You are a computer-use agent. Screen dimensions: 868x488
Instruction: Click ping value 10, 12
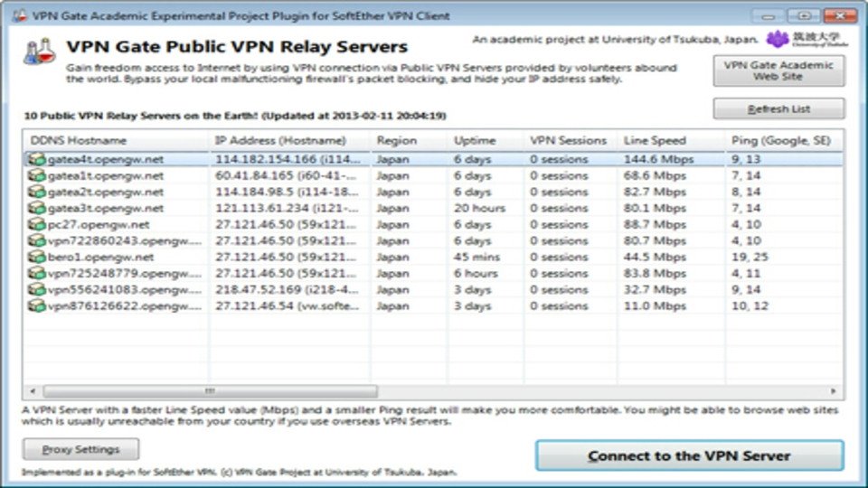pos(750,306)
